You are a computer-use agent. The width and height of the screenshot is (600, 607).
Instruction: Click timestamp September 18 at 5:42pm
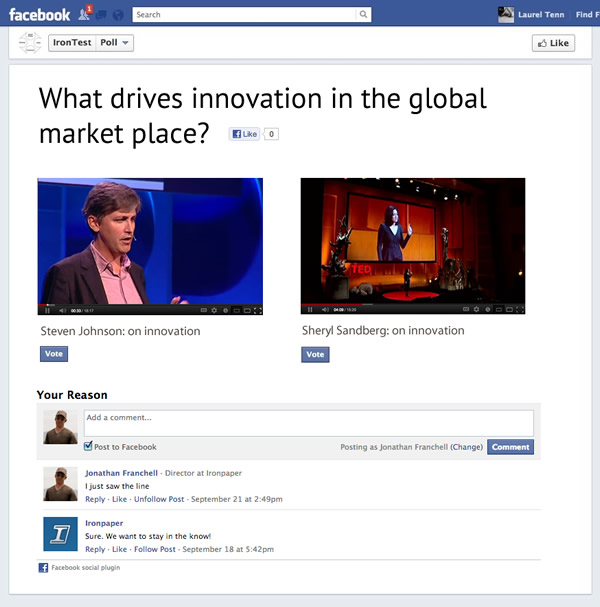228,549
